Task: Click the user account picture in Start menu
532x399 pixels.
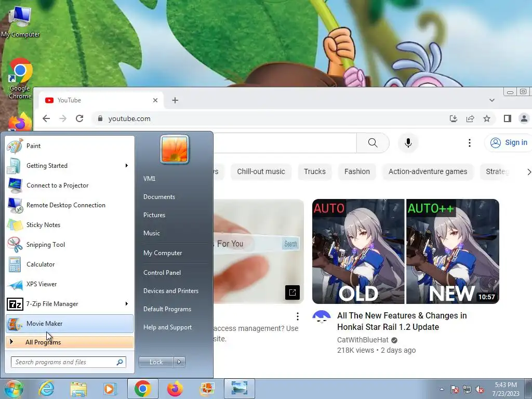Action: (175, 149)
